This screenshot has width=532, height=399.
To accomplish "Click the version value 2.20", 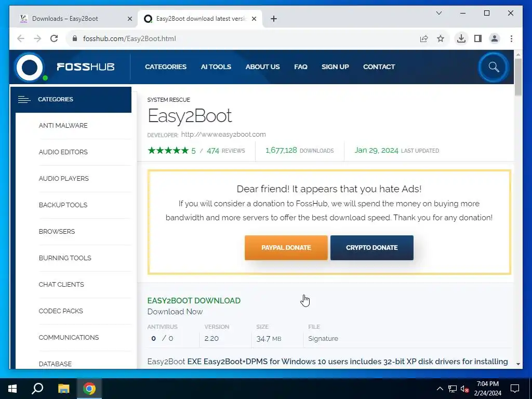I will click(x=211, y=339).
